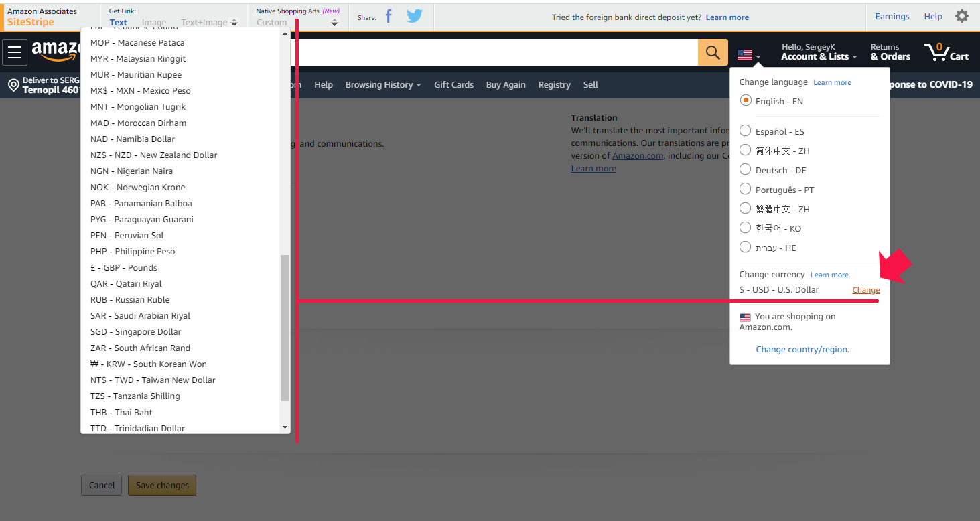Click the Amazon search input field
Screen dimensions: 980x521
coord(494,52)
